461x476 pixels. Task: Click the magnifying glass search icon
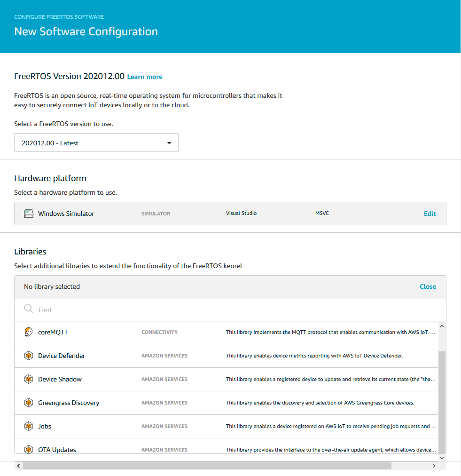coord(29,309)
